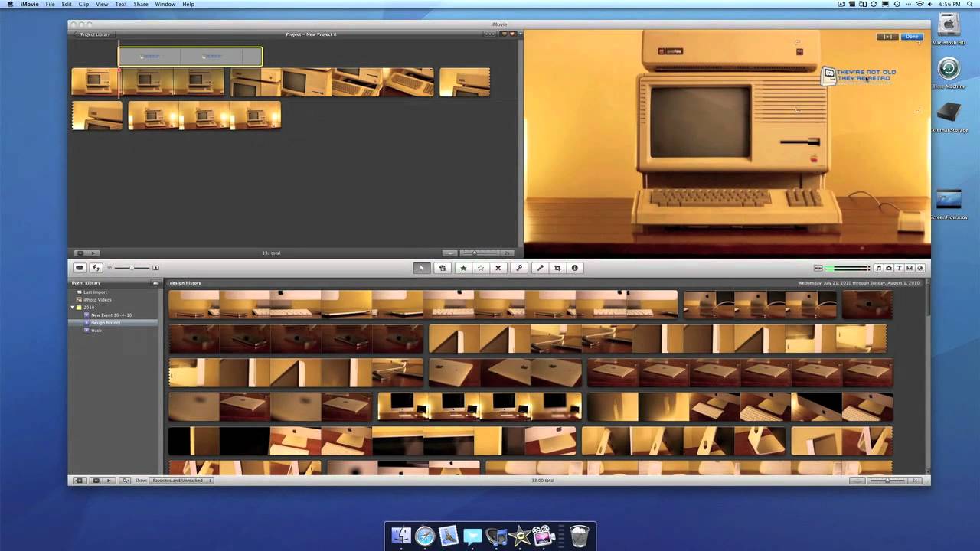Unmark selection with the hollow star

[480, 268]
